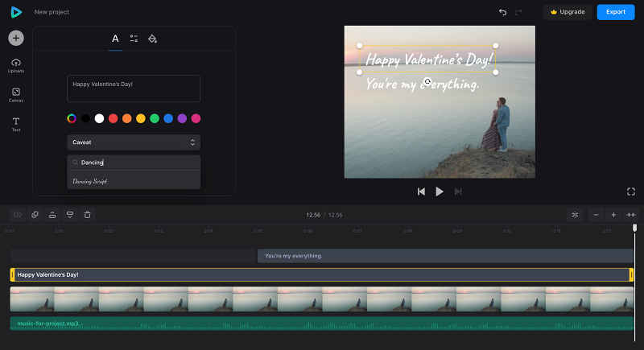Select the white color swatch

coord(99,118)
